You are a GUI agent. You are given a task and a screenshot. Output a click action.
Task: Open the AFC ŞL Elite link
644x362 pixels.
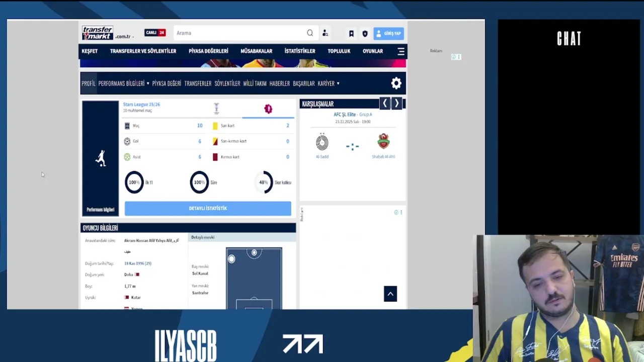[345, 115]
